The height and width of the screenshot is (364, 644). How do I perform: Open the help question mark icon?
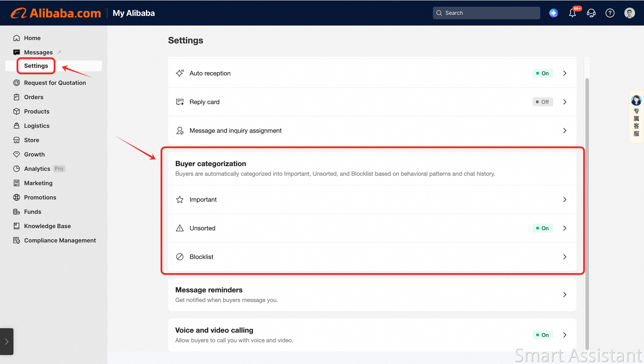coord(610,13)
